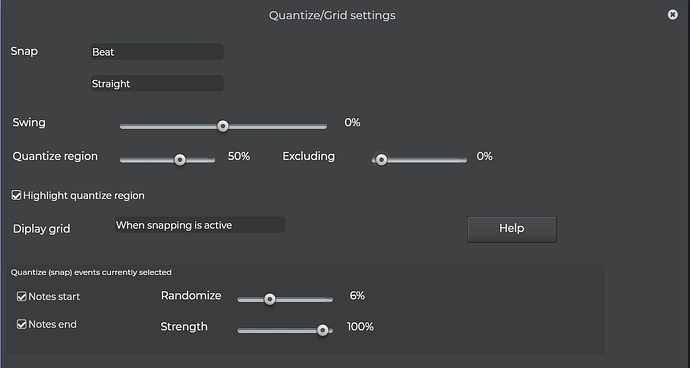Toggle Highlight quantize region checkbox
This screenshot has width=690, height=368.
[16, 195]
